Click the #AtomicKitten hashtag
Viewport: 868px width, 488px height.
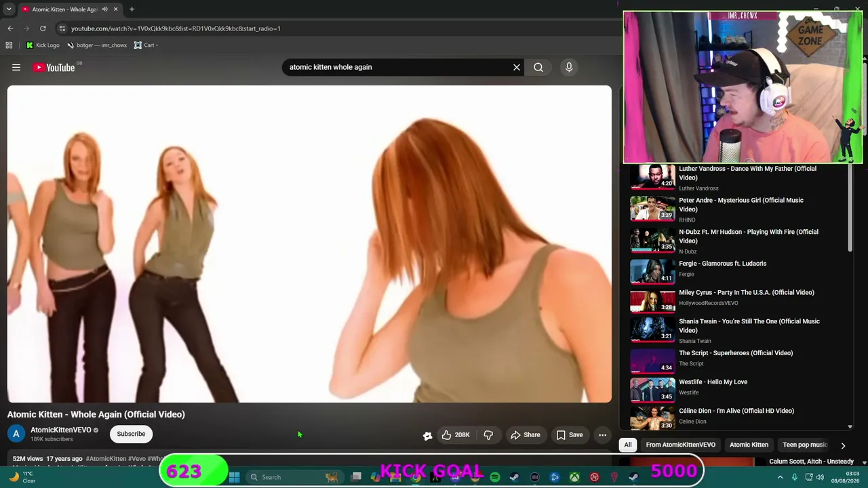click(106, 459)
